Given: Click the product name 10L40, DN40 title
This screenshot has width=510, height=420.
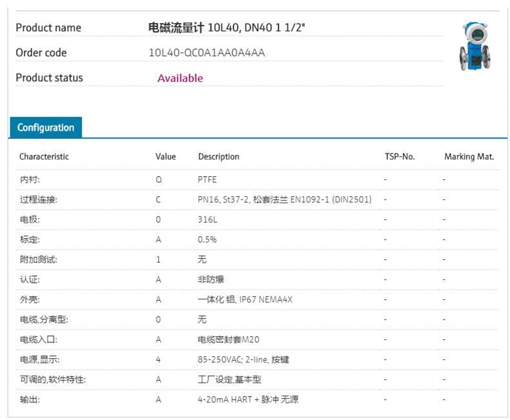Looking at the screenshot, I should coord(226,28).
